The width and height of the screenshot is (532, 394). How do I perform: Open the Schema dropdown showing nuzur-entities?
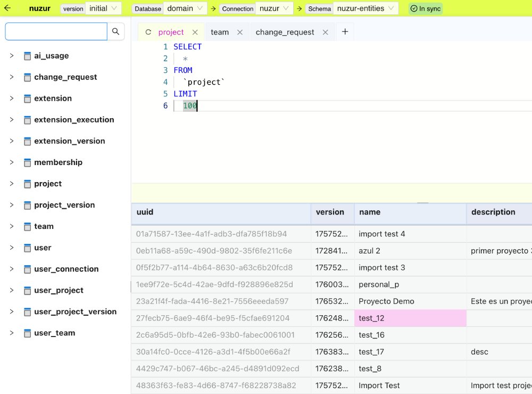[x=364, y=8]
